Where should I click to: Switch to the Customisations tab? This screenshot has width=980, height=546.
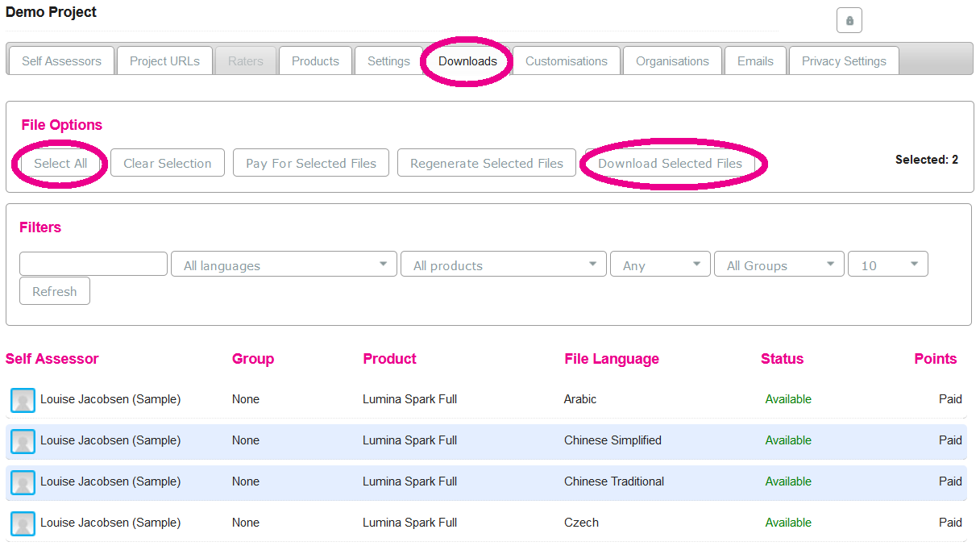(567, 60)
